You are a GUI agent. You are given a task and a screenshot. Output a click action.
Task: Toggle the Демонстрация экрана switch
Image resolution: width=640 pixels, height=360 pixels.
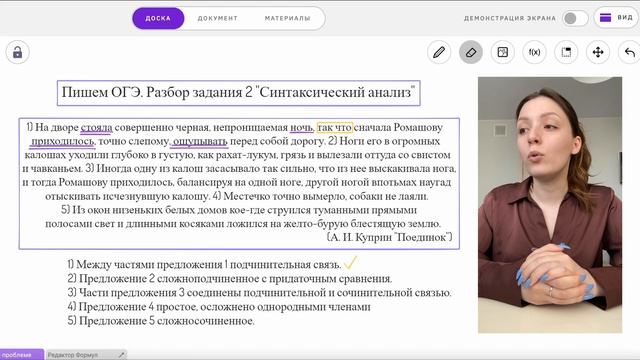pos(575,18)
